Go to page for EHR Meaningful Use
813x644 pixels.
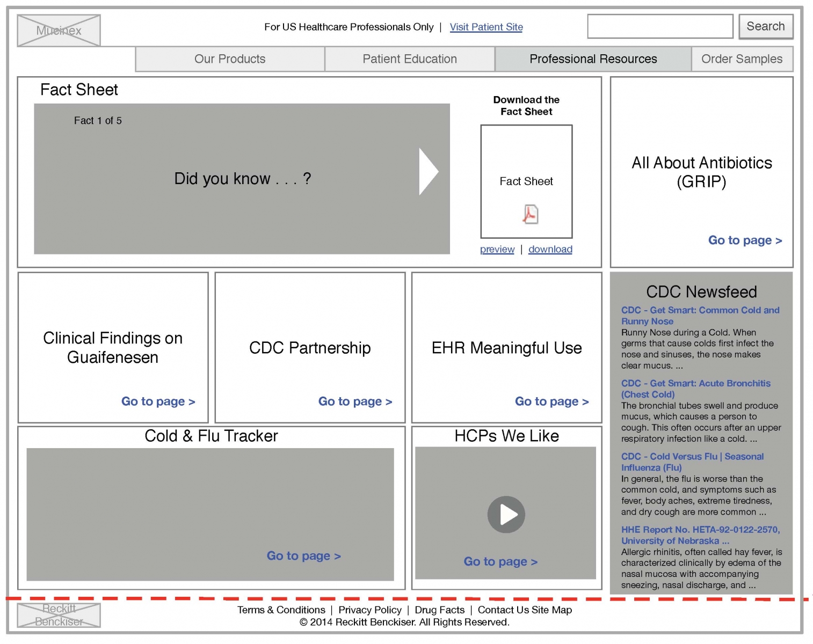tap(551, 401)
